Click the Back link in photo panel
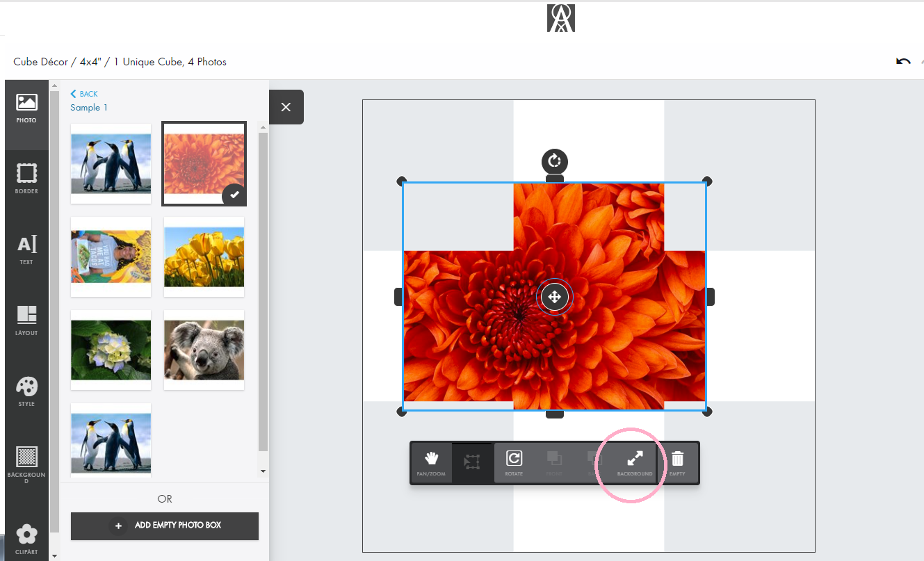Viewport: 924px width, 561px height. pos(84,94)
